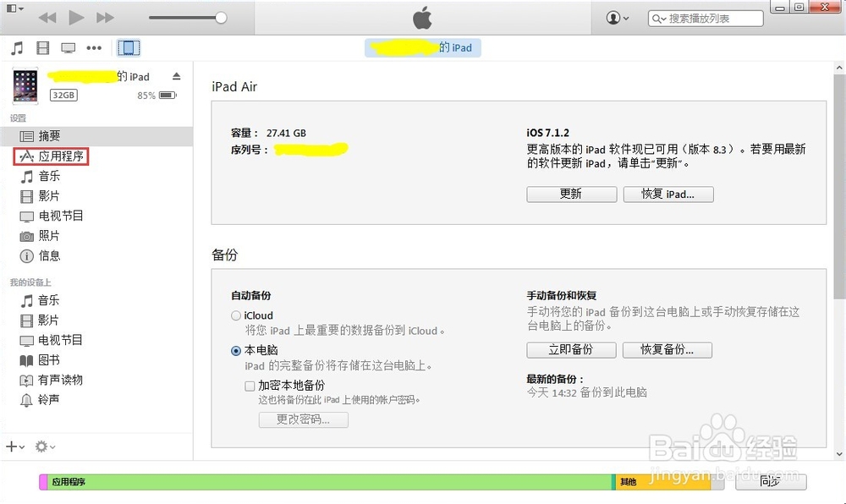Click the 搜索播放列表 search field

tap(706, 19)
